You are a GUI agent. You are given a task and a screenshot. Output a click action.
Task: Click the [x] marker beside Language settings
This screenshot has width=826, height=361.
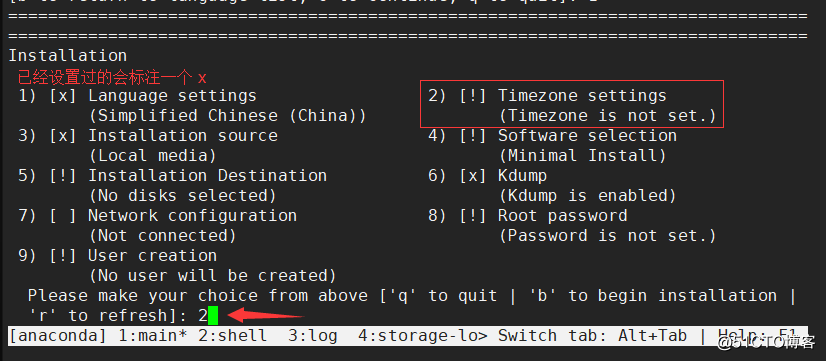[x=63, y=96]
